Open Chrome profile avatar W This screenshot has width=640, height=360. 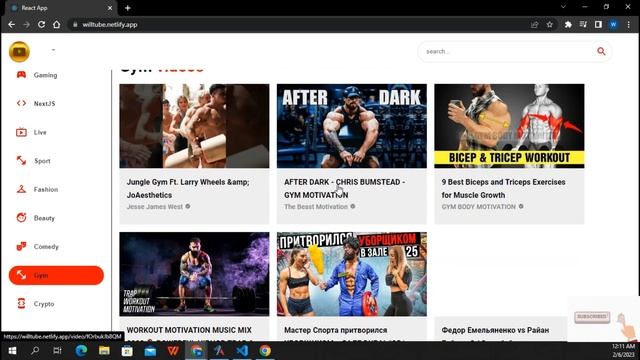(x=613, y=24)
